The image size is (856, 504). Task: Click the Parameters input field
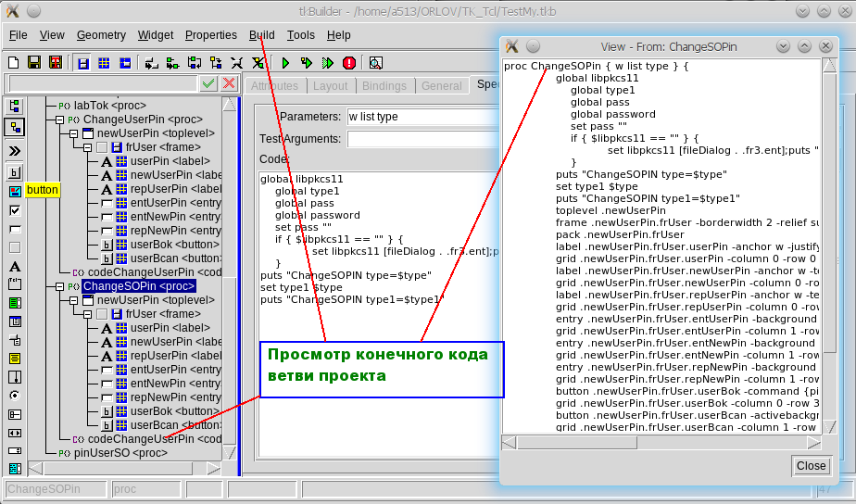click(423, 117)
